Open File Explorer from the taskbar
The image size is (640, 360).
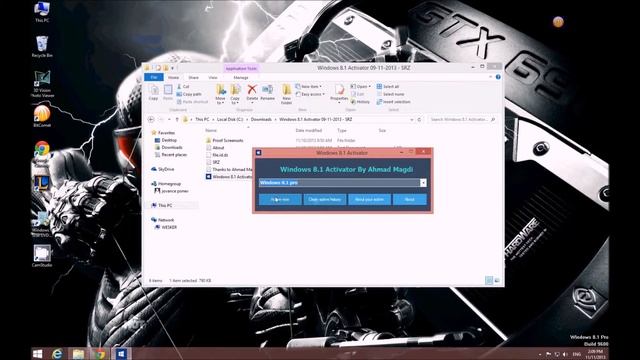coord(78,353)
